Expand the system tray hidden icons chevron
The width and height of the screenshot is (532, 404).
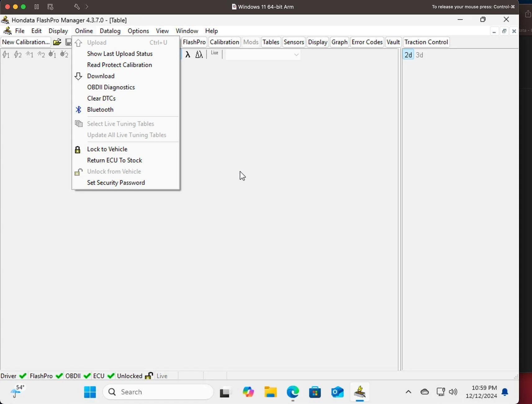pos(408,392)
